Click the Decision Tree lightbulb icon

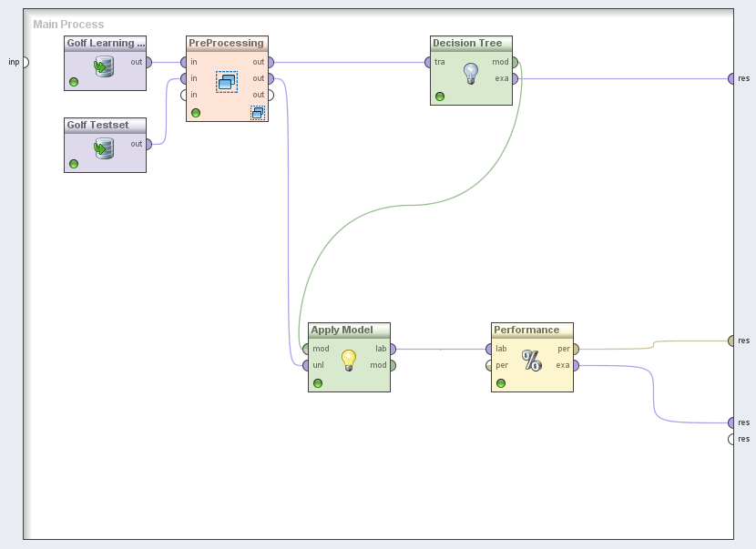click(x=471, y=73)
